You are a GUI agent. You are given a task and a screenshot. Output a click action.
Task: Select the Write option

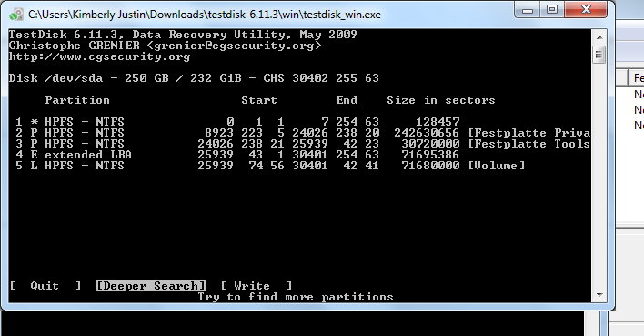(257, 285)
